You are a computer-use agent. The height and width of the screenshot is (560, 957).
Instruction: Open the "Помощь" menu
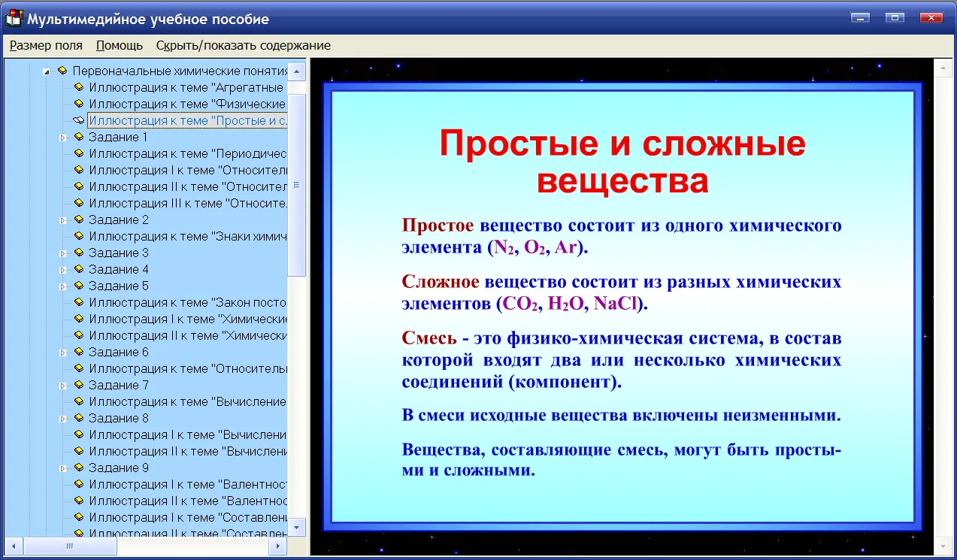coord(120,45)
